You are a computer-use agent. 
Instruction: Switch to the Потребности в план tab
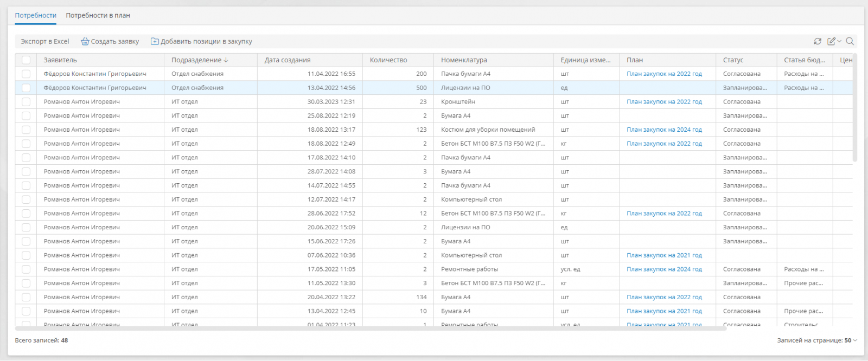(x=98, y=16)
